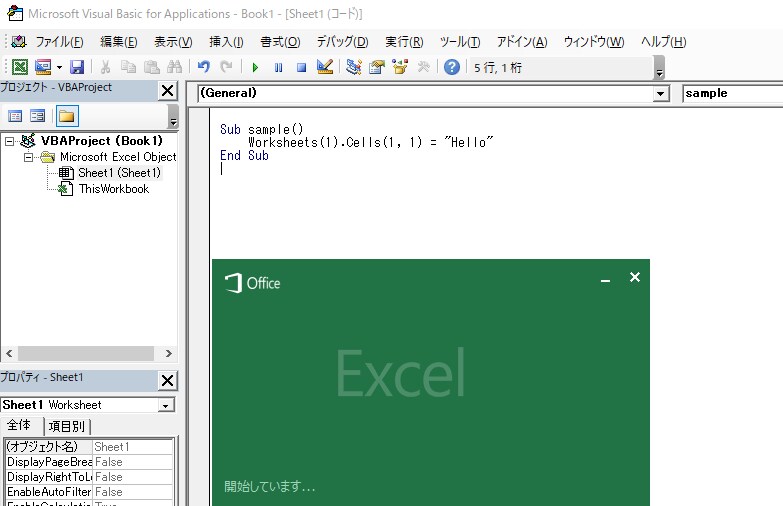Open Project Explorer toolbar icon
Viewport: 783px width, 506px height.
pyautogui.click(x=354, y=67)
